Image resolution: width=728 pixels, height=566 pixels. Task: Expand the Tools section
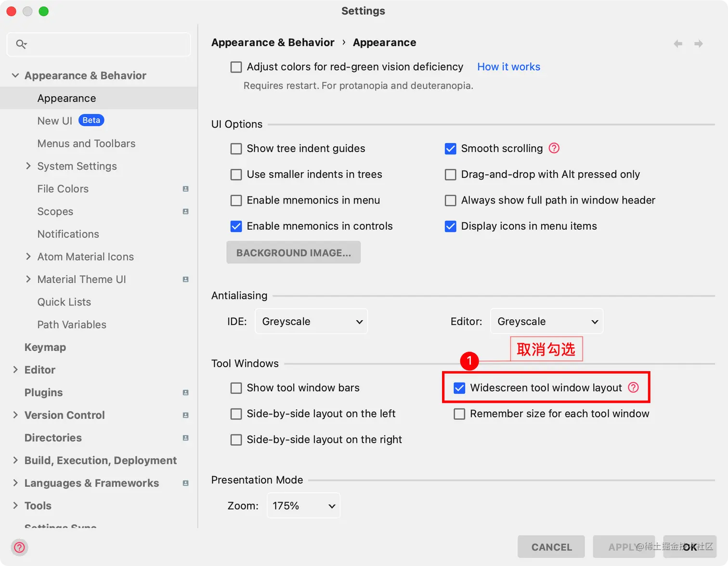click(15, 505)
